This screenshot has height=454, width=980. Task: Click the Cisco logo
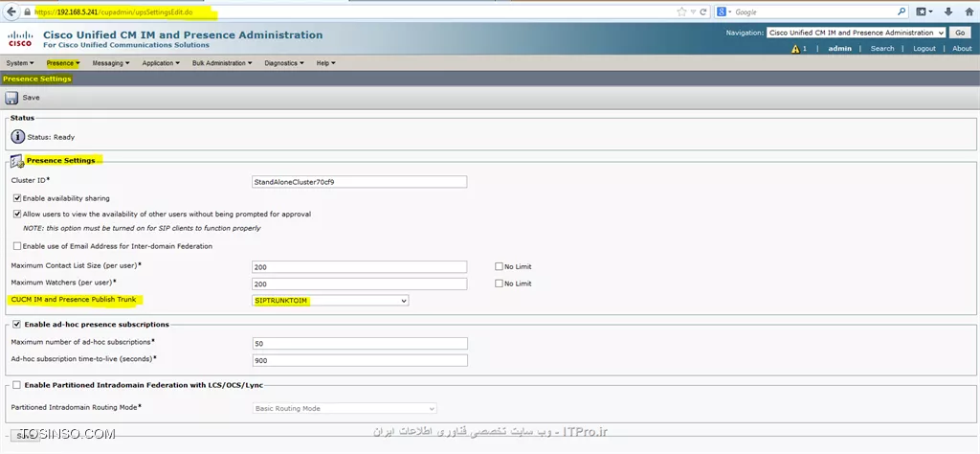[x=20, y=38]
